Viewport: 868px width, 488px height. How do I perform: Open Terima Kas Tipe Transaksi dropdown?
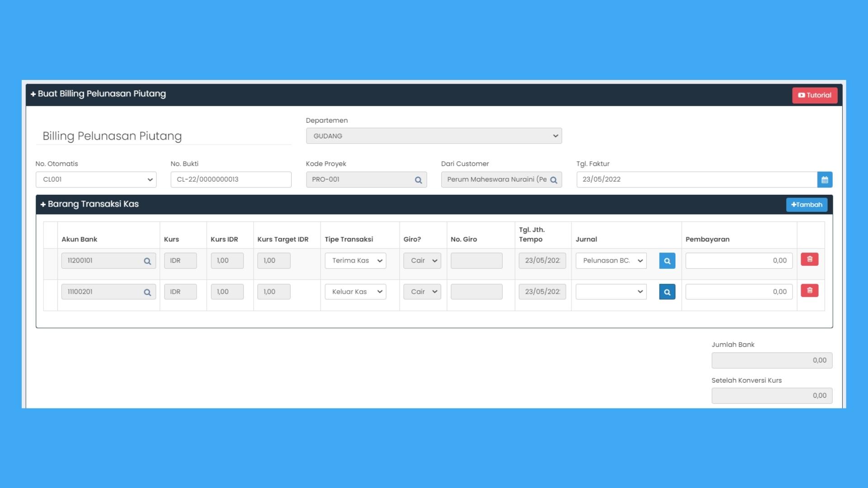(x=355, y=261)
